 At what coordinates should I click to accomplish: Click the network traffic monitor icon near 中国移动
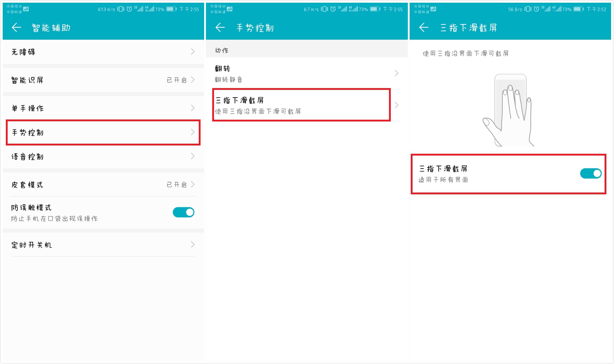(x=26, y=9)
